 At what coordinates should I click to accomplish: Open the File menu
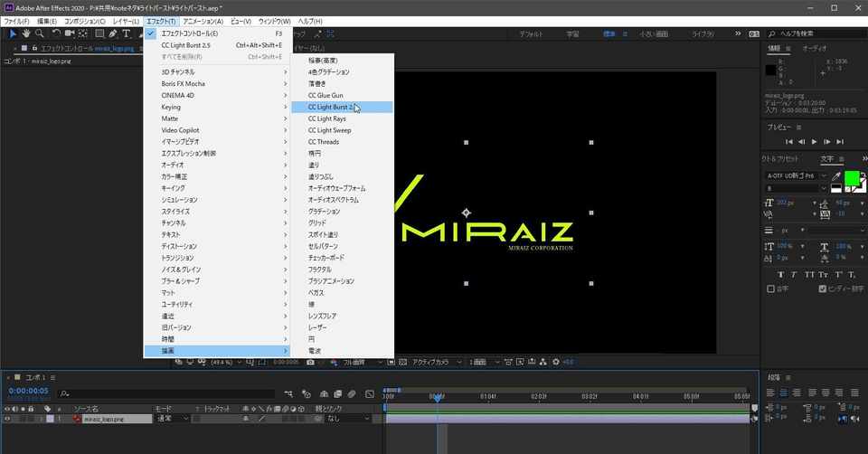coord(16,21)
